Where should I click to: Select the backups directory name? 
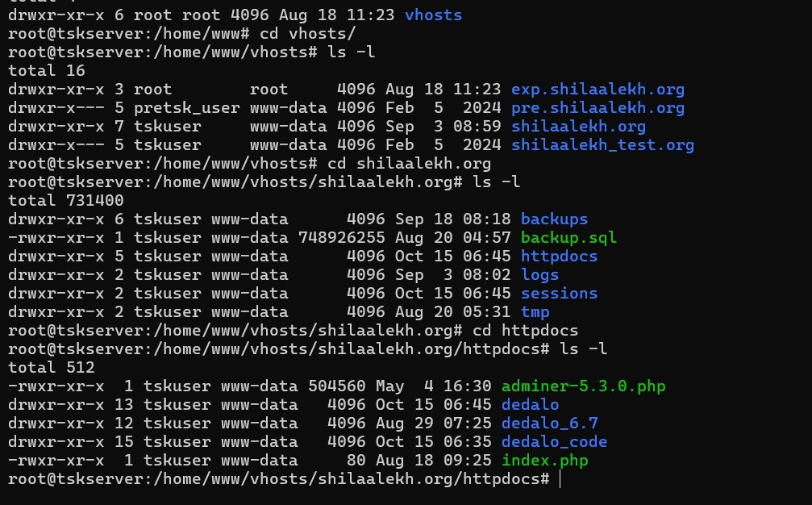click(x=554, y=219)
